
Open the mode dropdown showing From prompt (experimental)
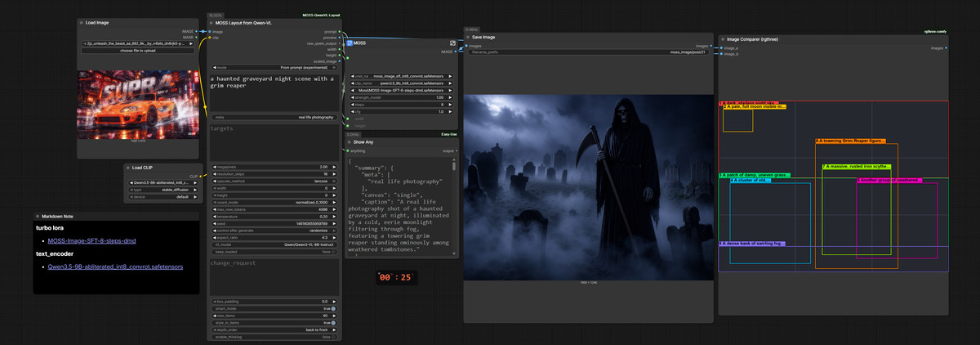pyautogui.click(x=274, y=67)
